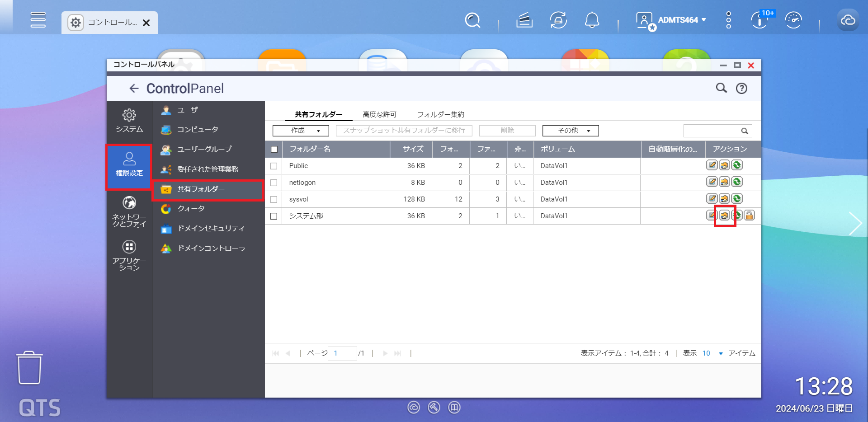
Task: Select システム category in left sidebar
Action: click(x=129, y=121)
